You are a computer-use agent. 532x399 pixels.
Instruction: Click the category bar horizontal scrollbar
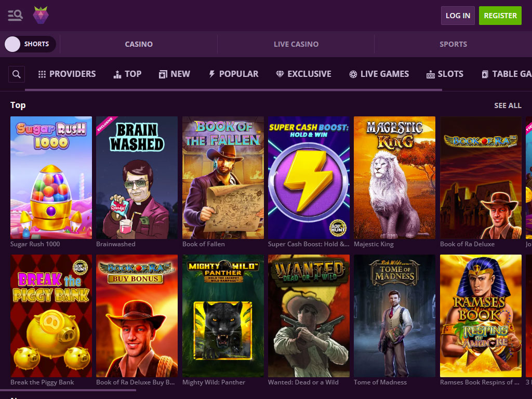tap(233, 90)
